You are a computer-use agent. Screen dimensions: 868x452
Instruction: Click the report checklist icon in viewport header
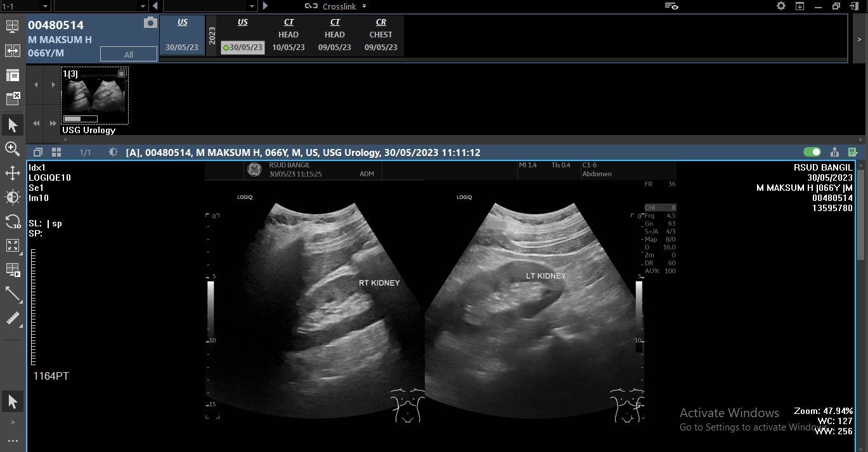click(x=853, y=152)
